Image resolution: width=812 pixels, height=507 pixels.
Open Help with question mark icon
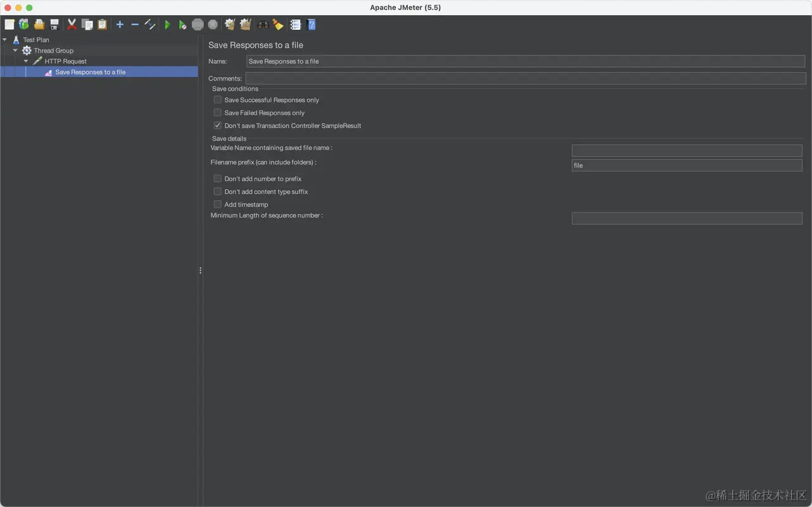(311, 25)
